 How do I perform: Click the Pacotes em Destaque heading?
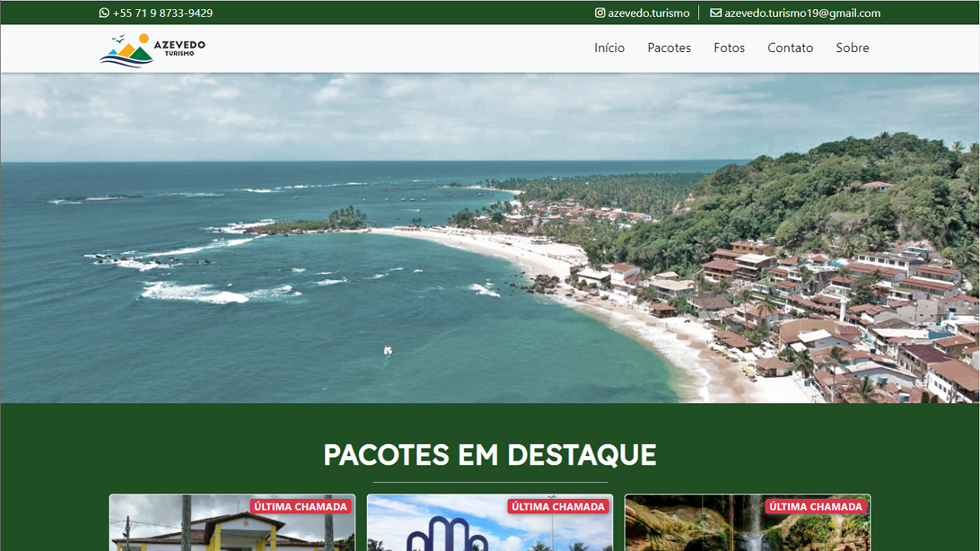(490, 455)
